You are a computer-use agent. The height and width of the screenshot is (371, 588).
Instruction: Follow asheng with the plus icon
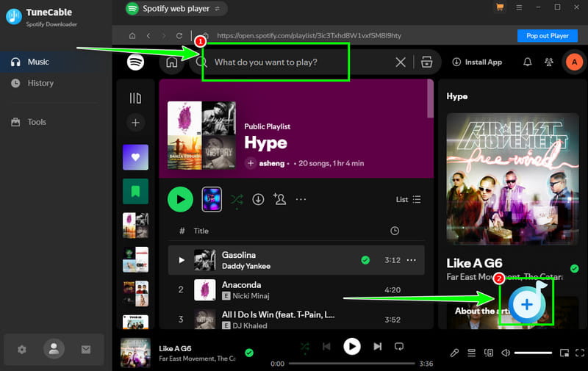tap(251, 163)
